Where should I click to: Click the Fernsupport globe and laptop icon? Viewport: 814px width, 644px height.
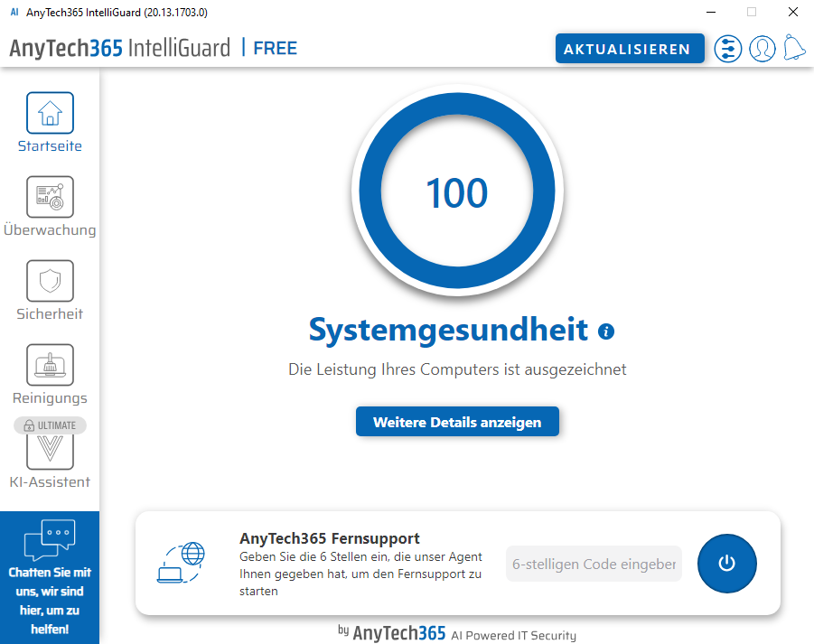tap(181, 563)
